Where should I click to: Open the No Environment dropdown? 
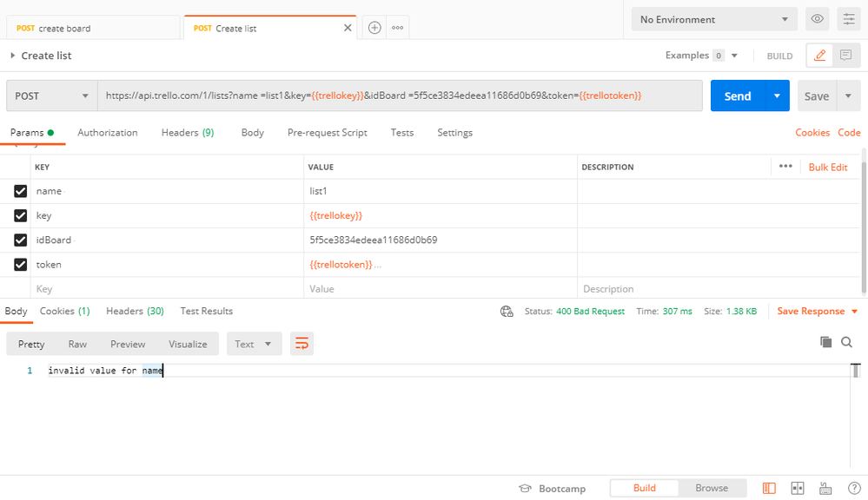click(x=714, y=19)
